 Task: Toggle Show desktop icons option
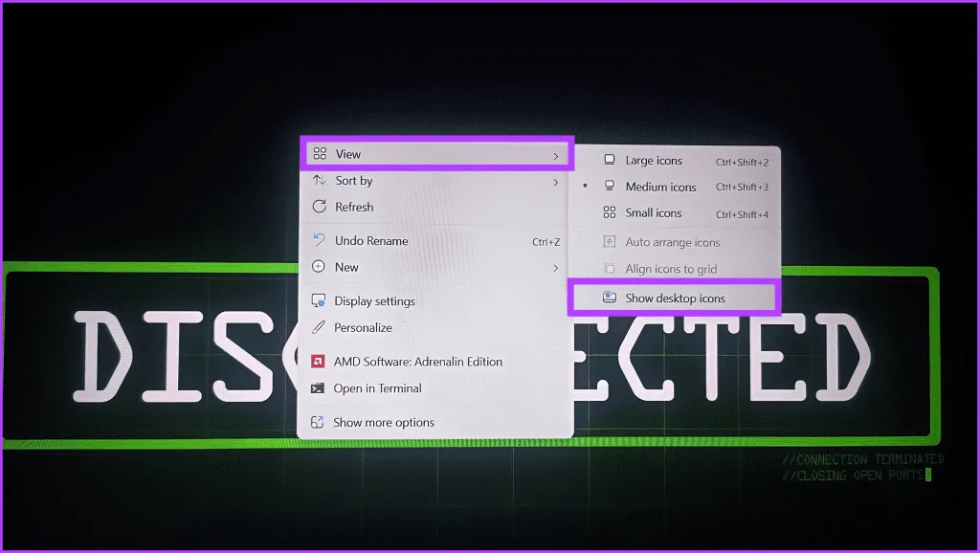point(675,299)
